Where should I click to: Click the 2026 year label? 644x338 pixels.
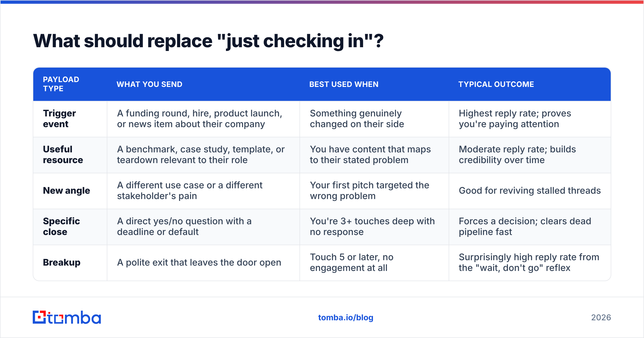[x=601, y=318]
